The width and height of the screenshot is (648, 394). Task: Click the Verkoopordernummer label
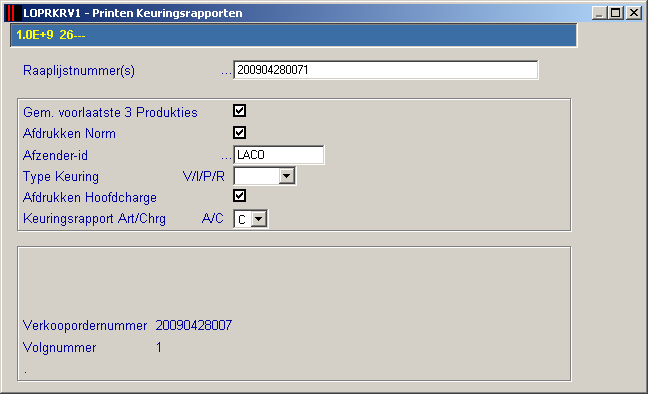[85, 325]
